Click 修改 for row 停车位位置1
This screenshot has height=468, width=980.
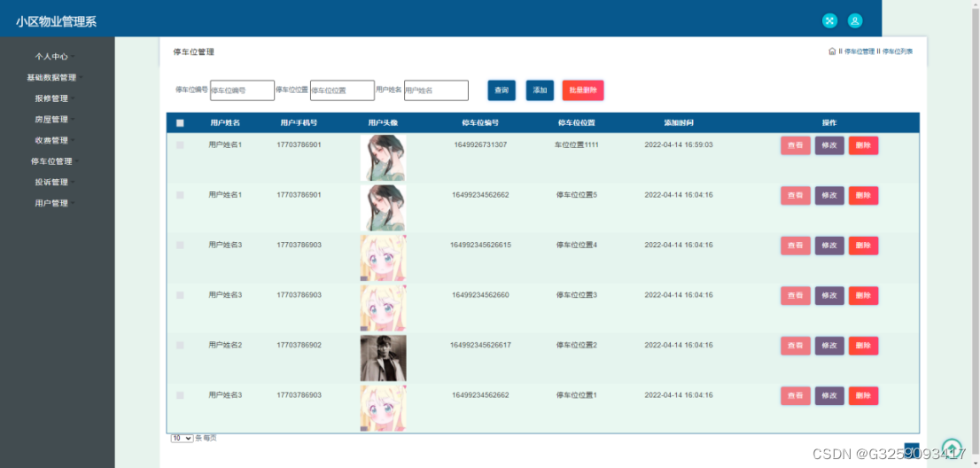point(829,395)
